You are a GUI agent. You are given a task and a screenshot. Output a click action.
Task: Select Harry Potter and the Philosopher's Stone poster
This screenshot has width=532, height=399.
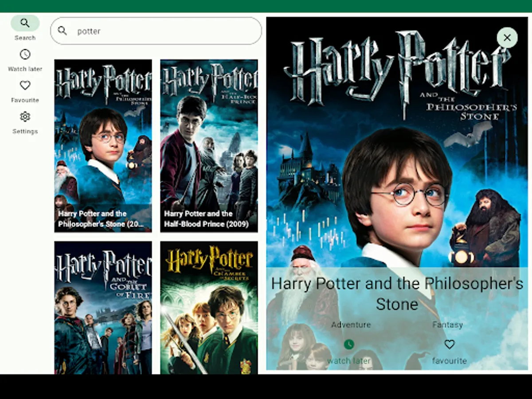pyautogui.click(x=103, y=146)
